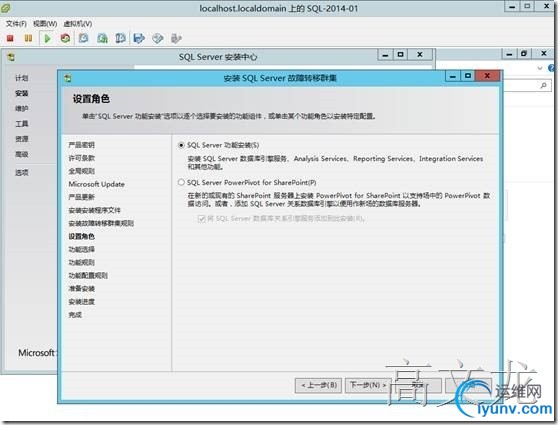Select 资源 in the Installation Center sidebar
The height and width of the screenshot is (425, 558).
(x=22, y=139)
